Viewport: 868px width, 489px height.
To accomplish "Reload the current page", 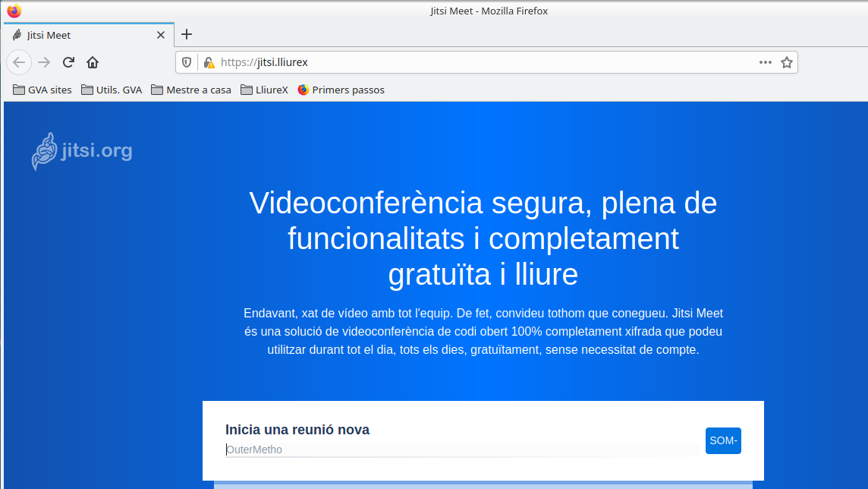I will coord(68,62).
